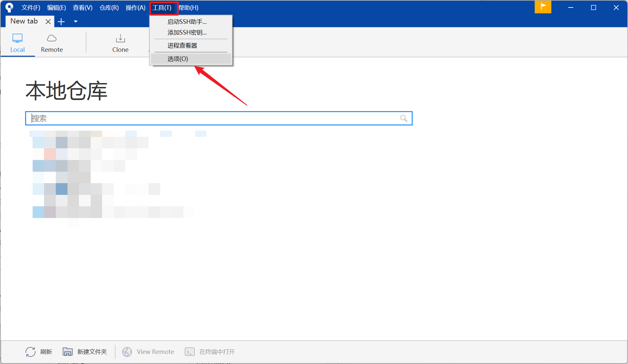Click the Clone download icon
The image size is (628, 364).
tap(120, 38)
